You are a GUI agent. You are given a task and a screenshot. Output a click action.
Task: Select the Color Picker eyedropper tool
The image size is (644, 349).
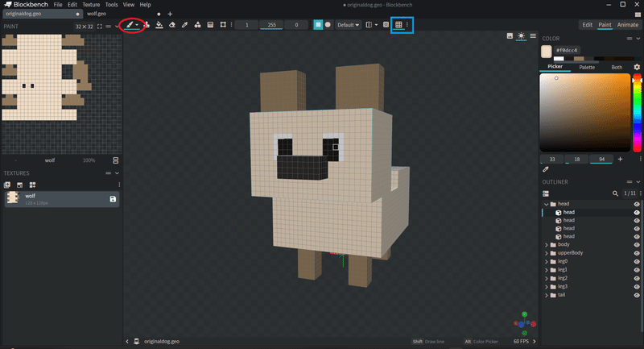[185, 25]
